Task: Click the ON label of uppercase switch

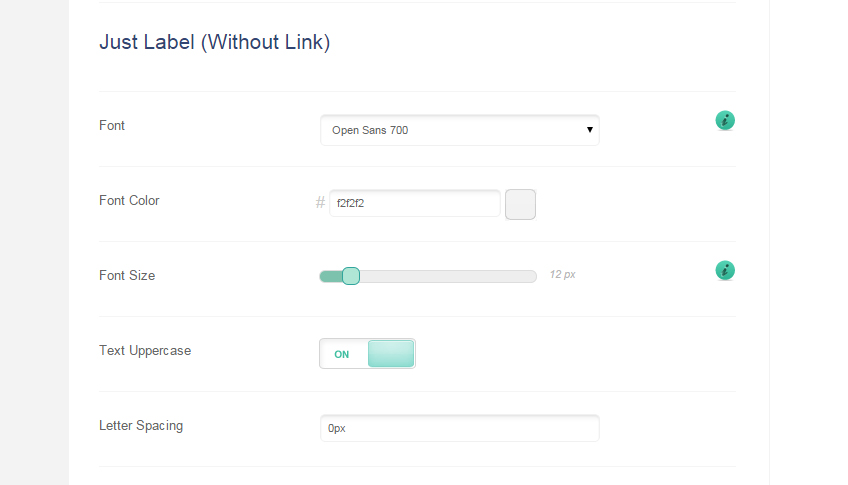Action: point(342,354)
